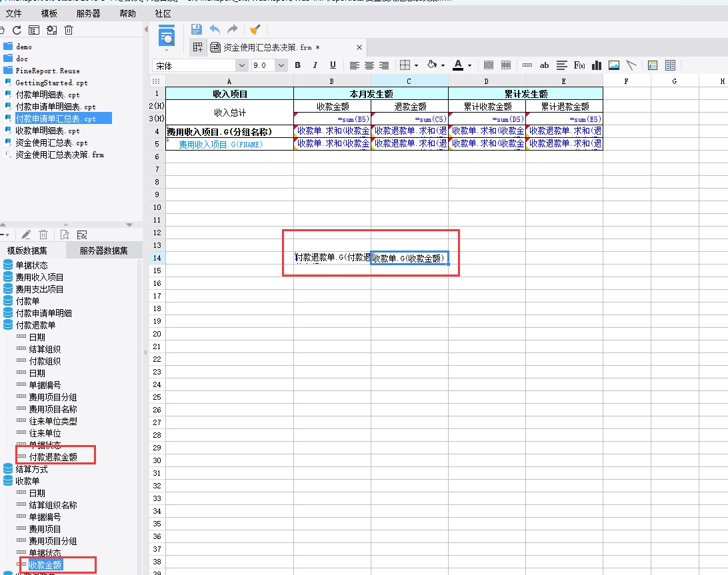Open the large preview button
Viewport: 728px width, 575px height.
[167, 36]
